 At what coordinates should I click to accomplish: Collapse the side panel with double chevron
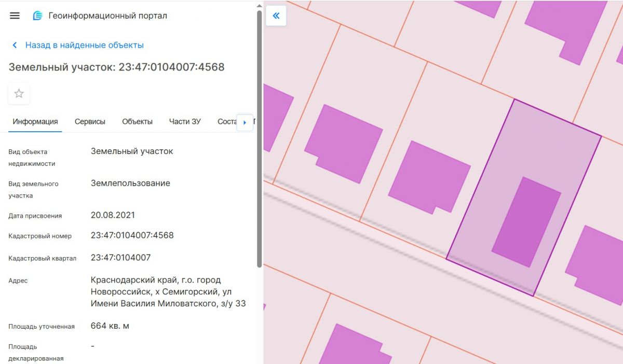(x=276, y=16)
